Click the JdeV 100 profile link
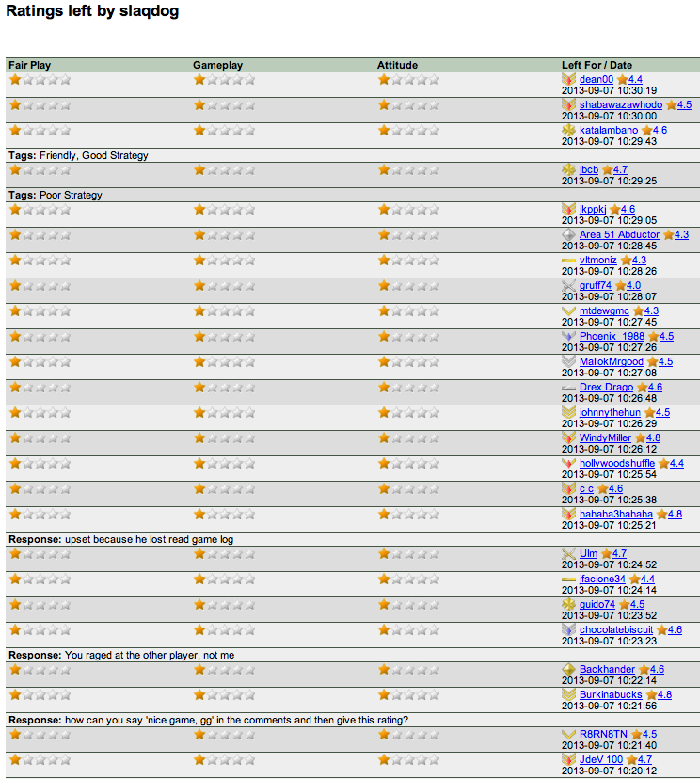700x779 pixels. (x=601, y=760)
